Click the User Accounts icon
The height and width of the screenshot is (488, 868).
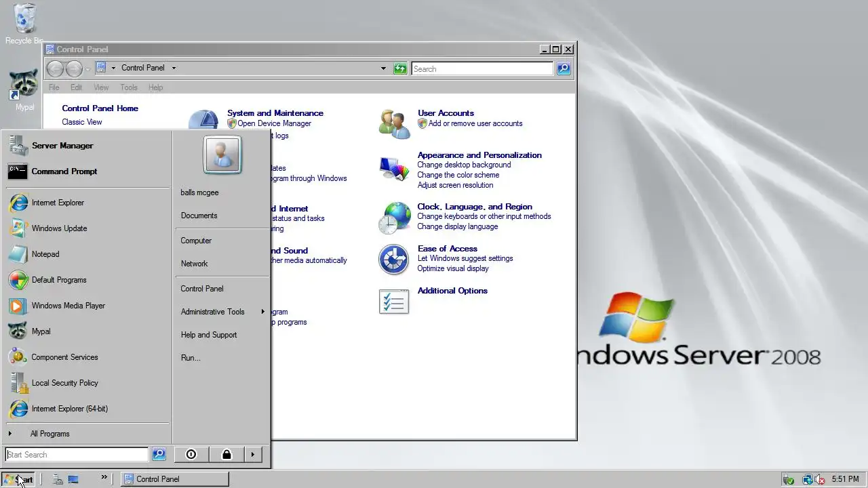coord(394,124)
